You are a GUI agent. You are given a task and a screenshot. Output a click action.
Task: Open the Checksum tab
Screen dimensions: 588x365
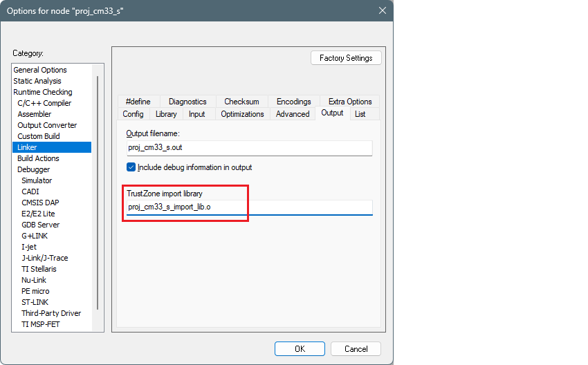click(241, 102)
